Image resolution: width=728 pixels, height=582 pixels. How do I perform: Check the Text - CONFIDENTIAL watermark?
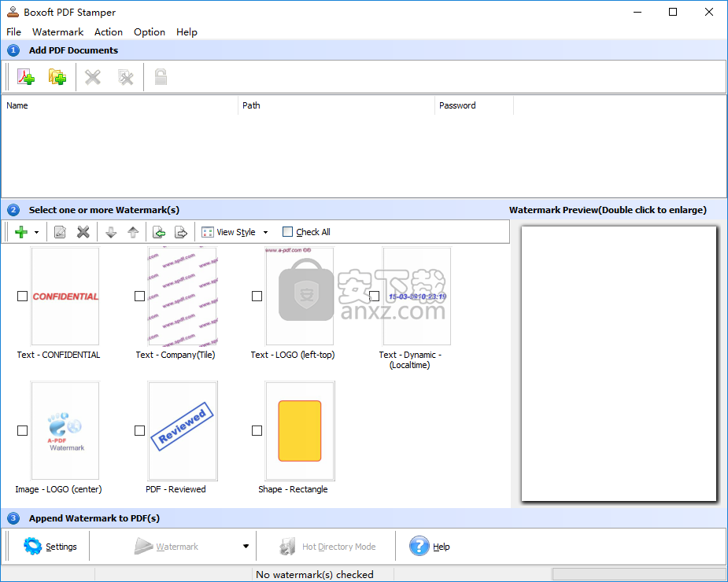pos(22,296)
